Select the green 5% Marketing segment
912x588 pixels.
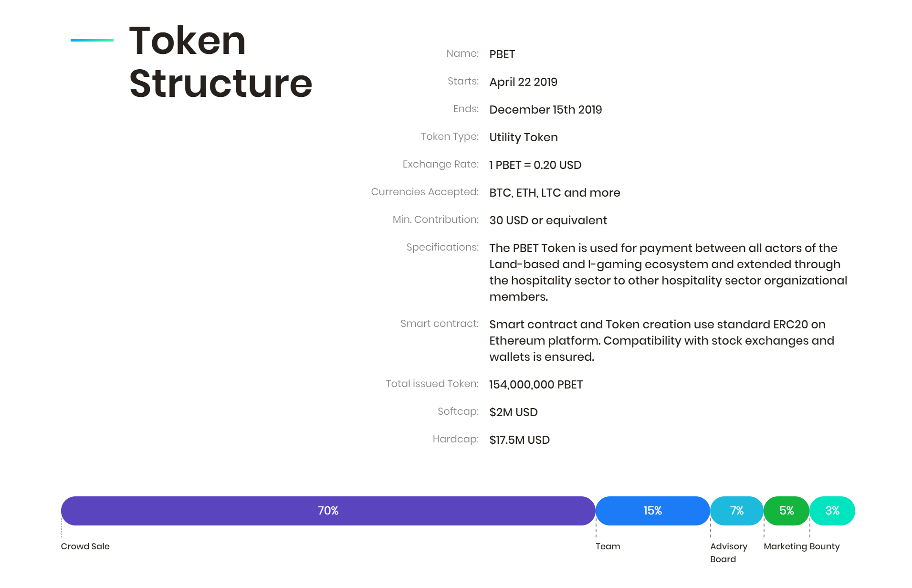(x=786, y=511)
